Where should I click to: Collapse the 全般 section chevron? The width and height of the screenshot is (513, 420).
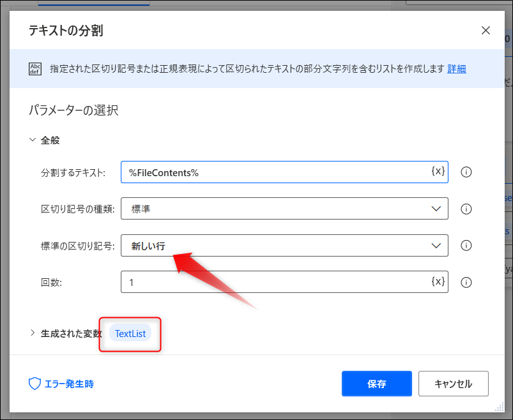(33, 140)
